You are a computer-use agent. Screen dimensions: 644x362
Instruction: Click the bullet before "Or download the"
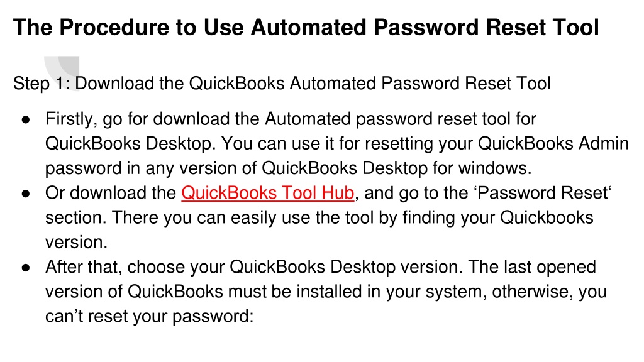(26, 194)
